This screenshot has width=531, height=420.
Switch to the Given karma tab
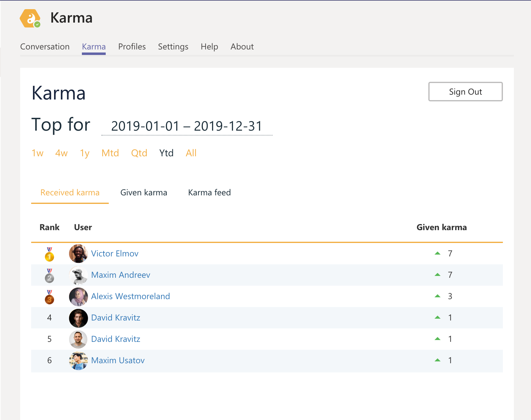tap(144, 192)
